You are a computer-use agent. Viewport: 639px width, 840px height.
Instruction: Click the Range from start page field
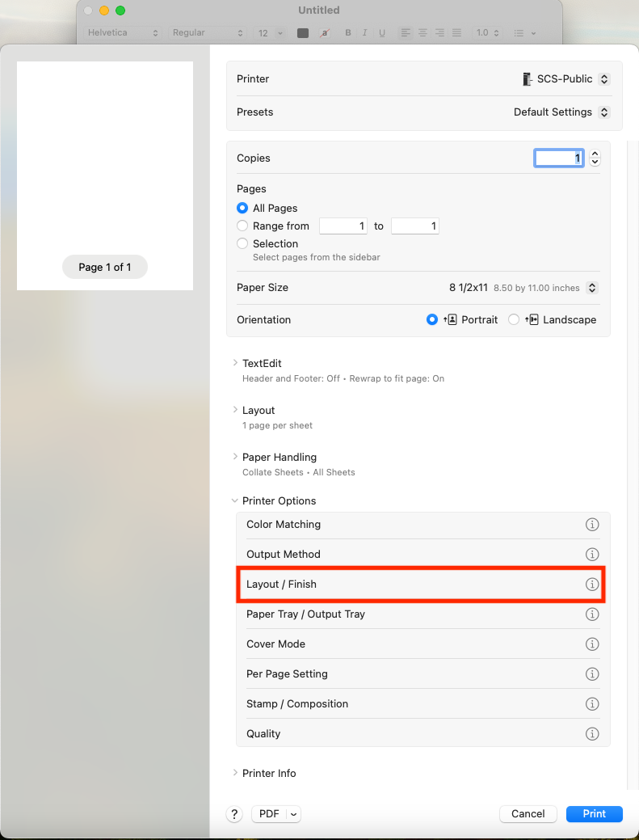343,226
